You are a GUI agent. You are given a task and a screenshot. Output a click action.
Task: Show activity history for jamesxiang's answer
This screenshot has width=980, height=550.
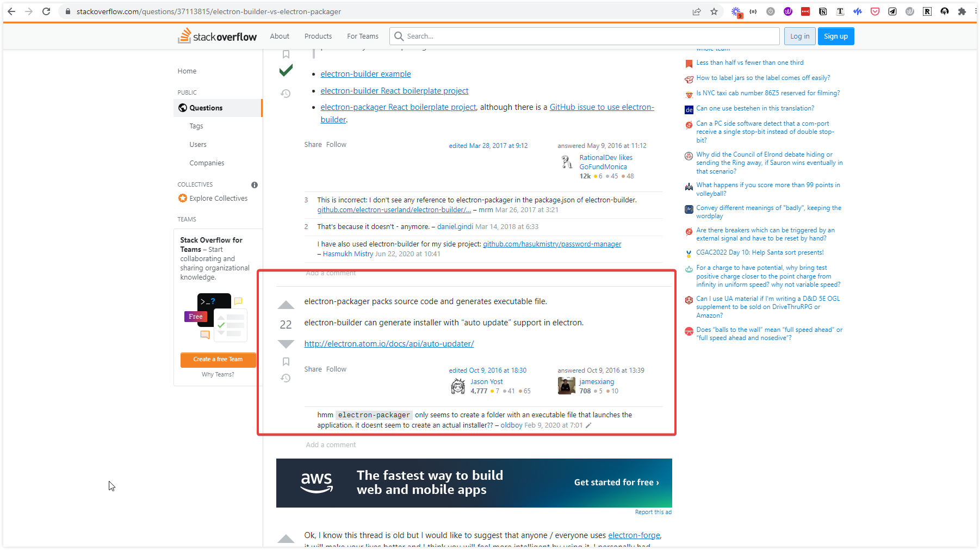pos(286,378)
